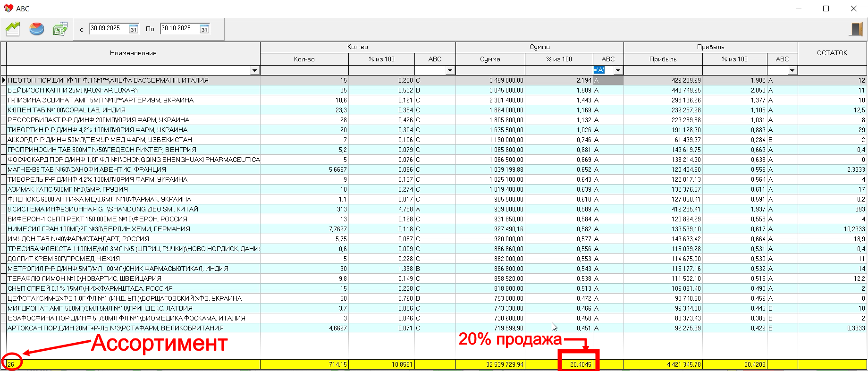
Task: Click filter field under Прибыль column
Action: click(663, 70)
